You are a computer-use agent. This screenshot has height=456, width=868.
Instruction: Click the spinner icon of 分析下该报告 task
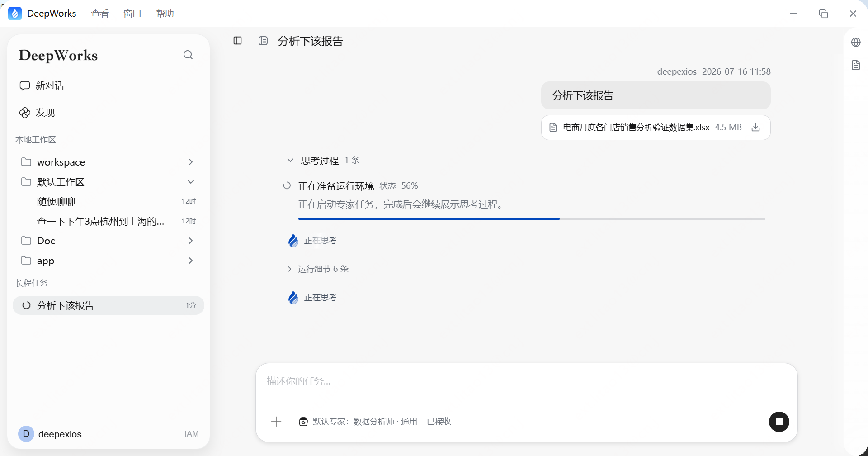click(x=26, y=305)
